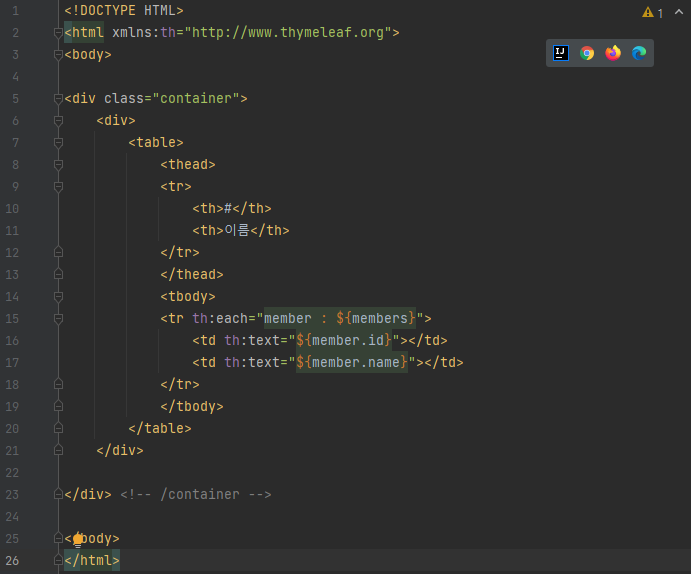
Task: Fold the inner div on line 6
Action: pos(58,120)
